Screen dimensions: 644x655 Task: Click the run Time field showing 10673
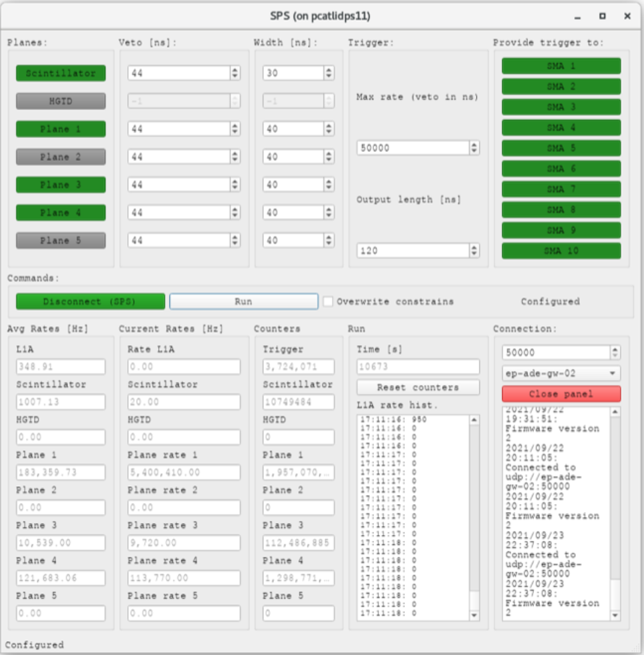(418, 367)
